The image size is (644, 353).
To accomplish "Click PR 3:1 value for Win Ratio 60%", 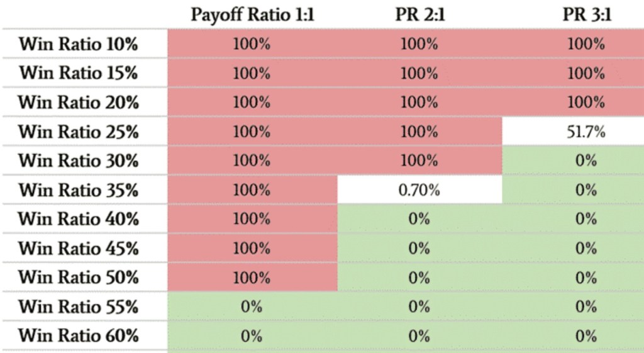I will pyautogui.click(x=586, y=335).
